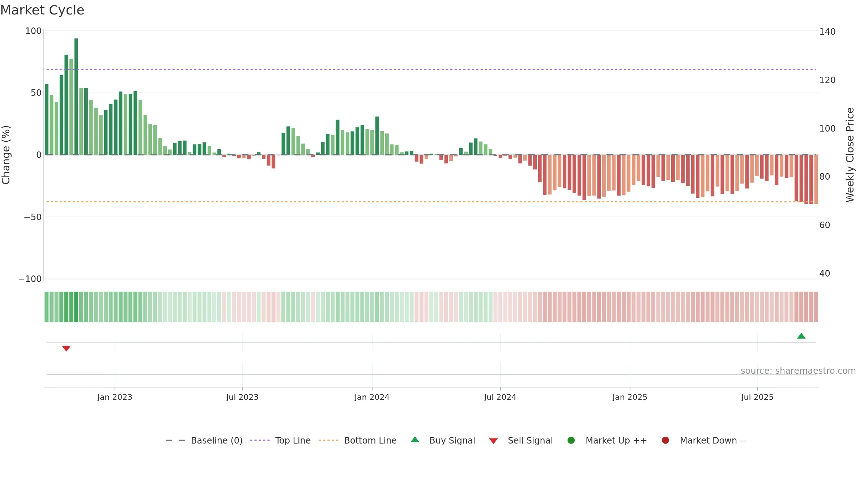Click the left axis −50 tick label
This screenshot has height=488, width=868.
33,217
